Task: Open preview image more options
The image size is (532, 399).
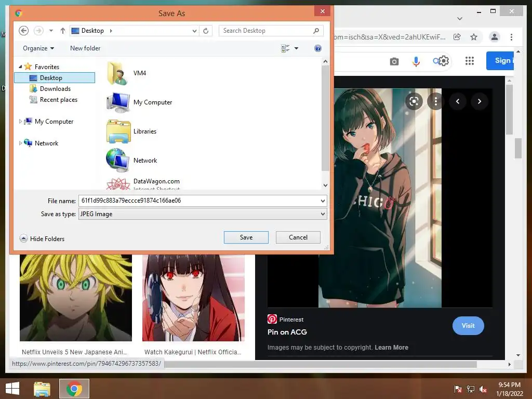Action: pyautogui.click(x=436, y=101)
